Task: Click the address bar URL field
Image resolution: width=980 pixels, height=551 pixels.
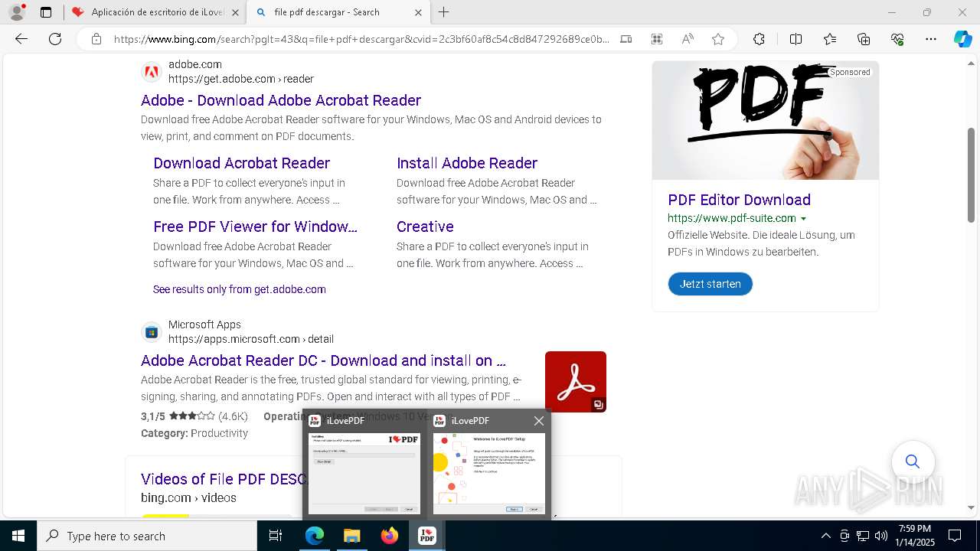Action: [361, 39]
